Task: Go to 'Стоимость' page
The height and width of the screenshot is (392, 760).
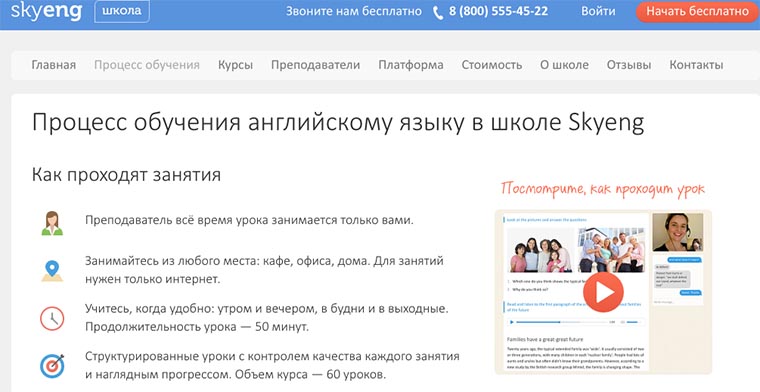Action: [491, 65]
